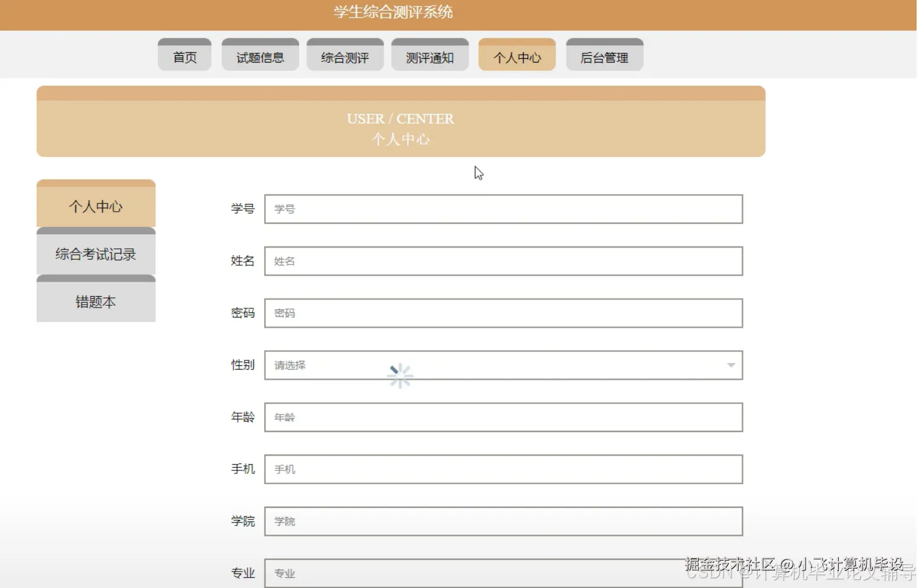
Task: Focus the 学号 input field
Action: tap(503, 209)
